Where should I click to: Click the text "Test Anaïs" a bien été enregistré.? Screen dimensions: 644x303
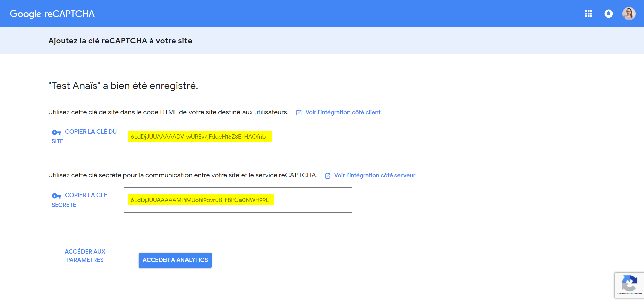tap(123, 86)
